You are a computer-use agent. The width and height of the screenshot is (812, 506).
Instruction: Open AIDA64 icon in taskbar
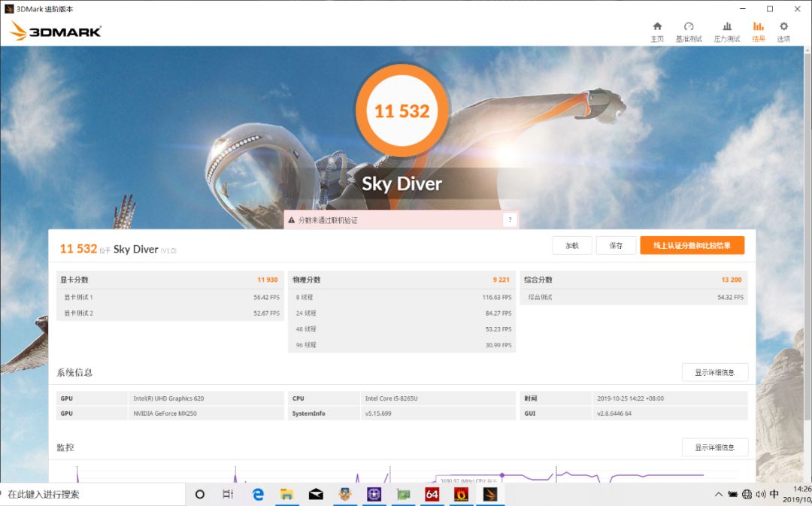pyautogui.click(x=432, y=494)
